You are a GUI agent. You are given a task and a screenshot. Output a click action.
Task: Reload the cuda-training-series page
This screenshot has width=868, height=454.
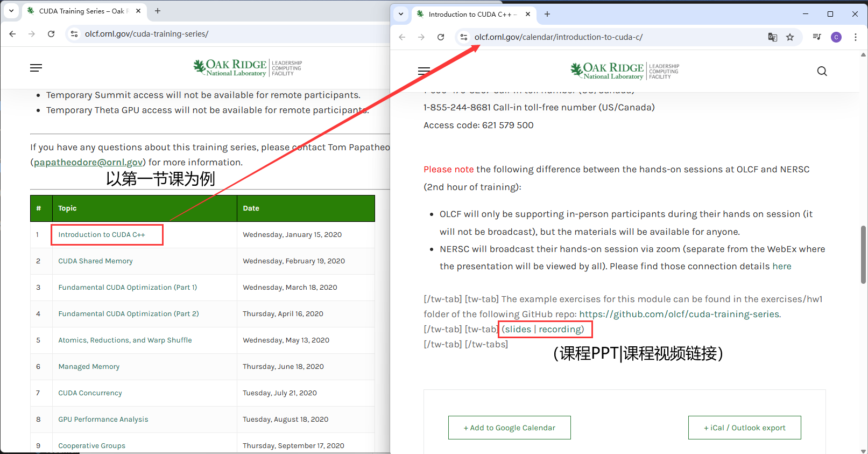pos(51,34)
